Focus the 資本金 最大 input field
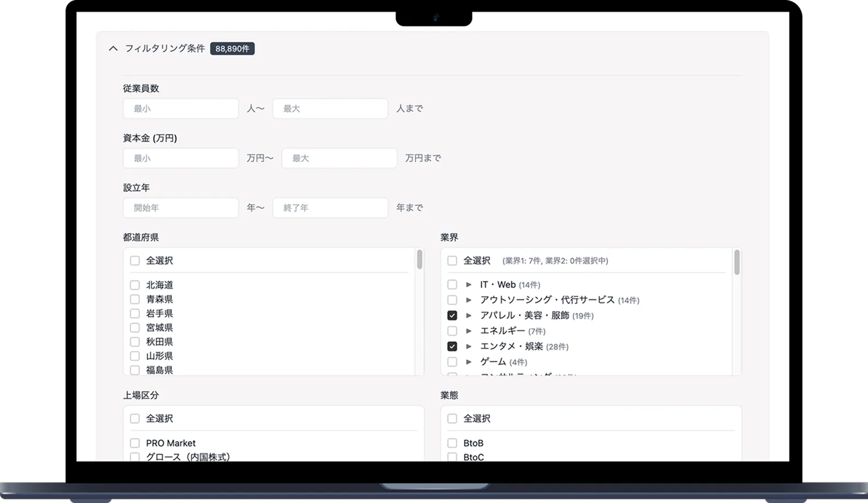The width and height of the screenshot is (868, 503). coord(339,158)
